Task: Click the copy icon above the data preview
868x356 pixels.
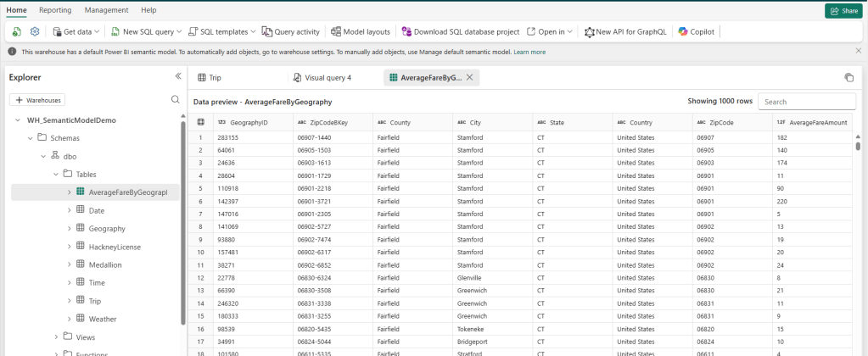Action: 848,77
